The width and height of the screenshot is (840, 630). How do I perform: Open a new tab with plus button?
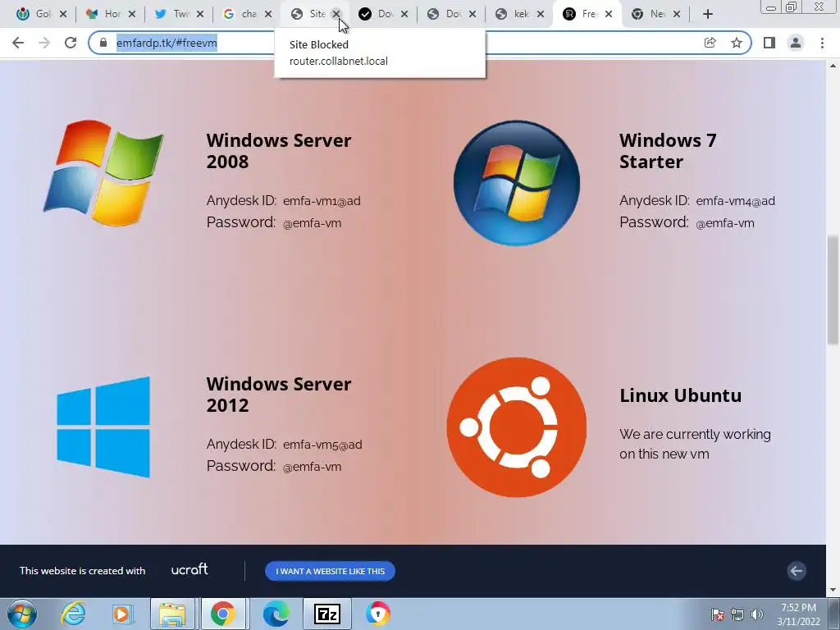click(708, 15)
